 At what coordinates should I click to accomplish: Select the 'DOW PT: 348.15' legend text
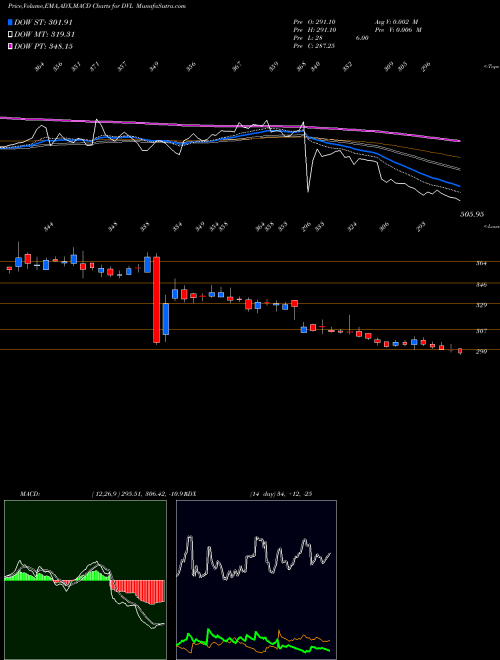pos(44,46)
